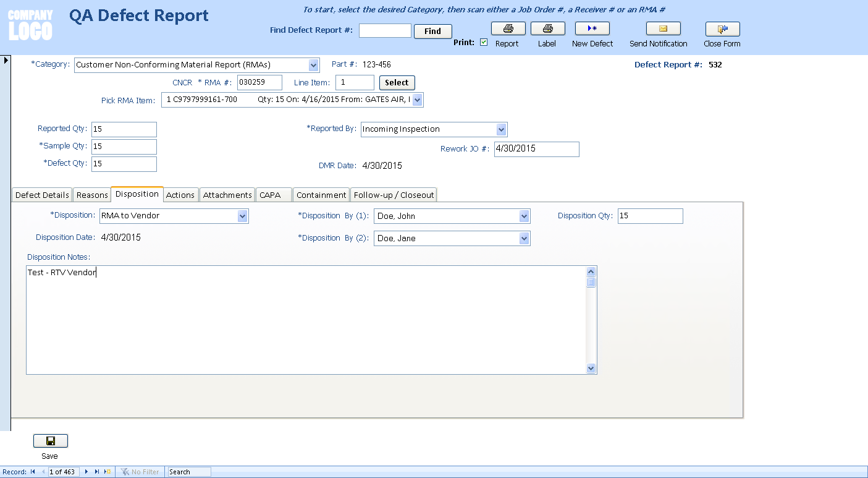
Task: Open the Pick RMA Item dropdown
Action: 418,100
